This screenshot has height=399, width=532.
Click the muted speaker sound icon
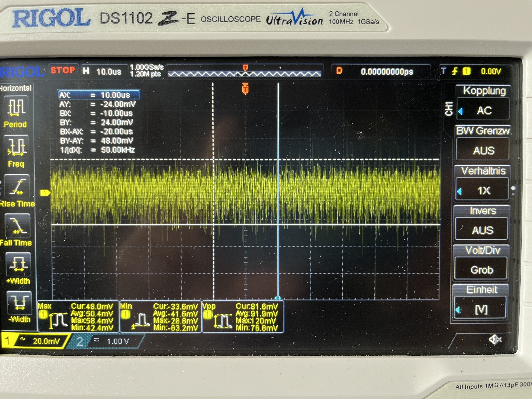495,340
